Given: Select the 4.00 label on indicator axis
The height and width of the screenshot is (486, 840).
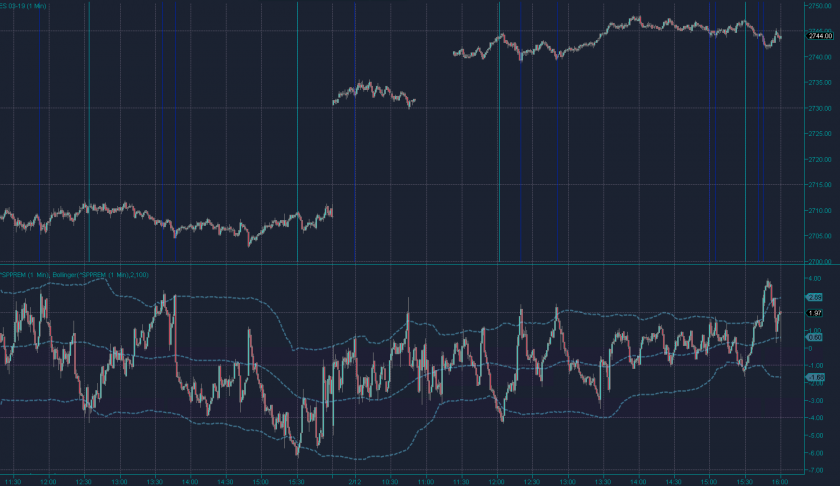Looking at the screenshot, I should pyautogui.click(x=815, y=279).
